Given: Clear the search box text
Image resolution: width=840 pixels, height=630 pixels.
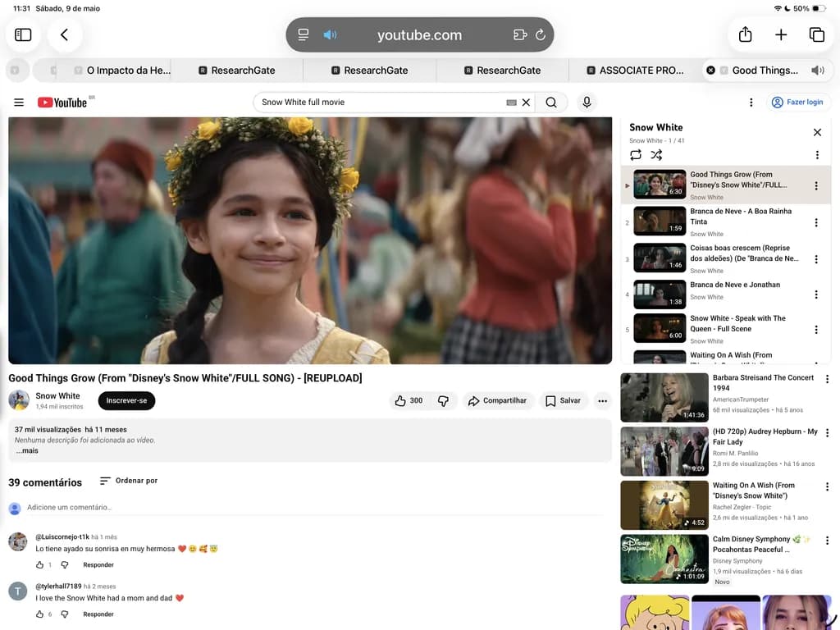Looking at the screenshot, I should (526, 103).
